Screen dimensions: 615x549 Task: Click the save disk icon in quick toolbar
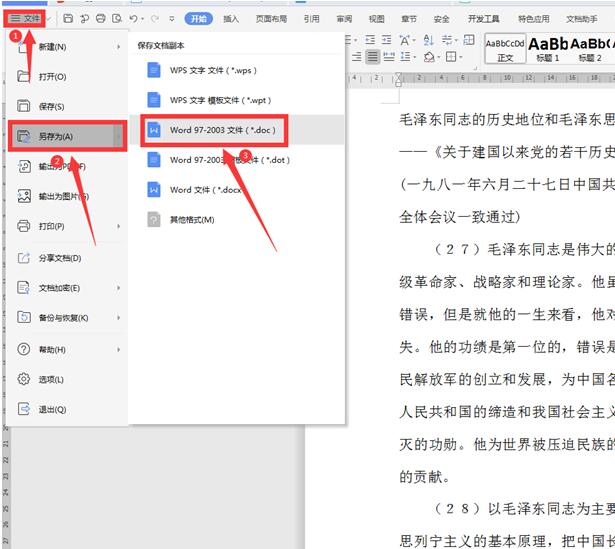[x=67, y=18]
